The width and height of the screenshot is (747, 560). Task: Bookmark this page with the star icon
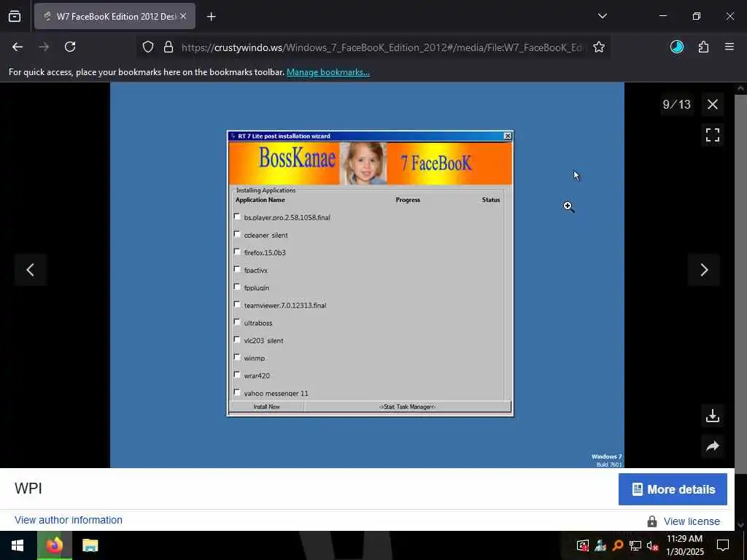(x=599, y=47)
